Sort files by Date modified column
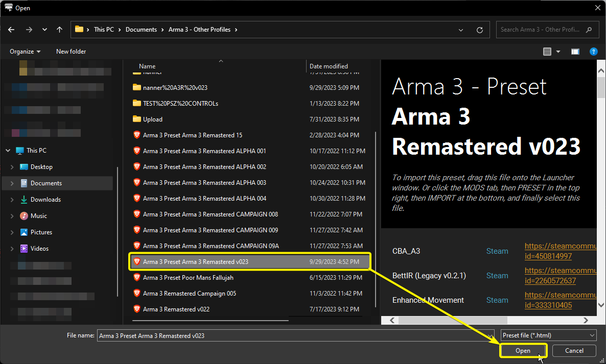This screenshot has height=364, width=606. tap(329, 66)
